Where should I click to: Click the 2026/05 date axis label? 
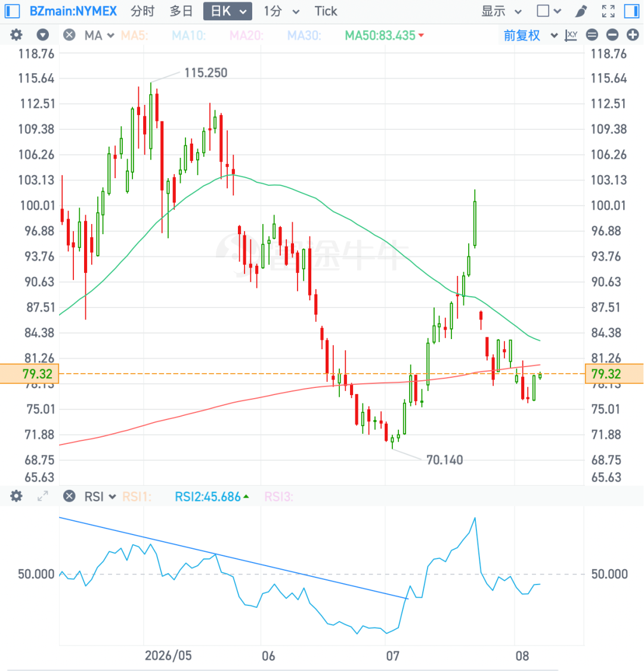point(168,656)
